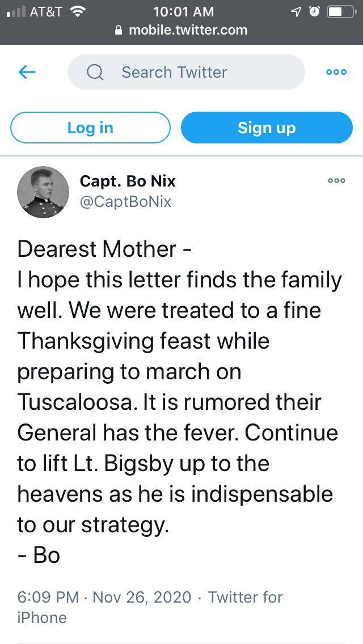The width and height of the screenshot is (363, 644).
Task: Tap the cellular signal bars icon
Action: click(15, 11)
